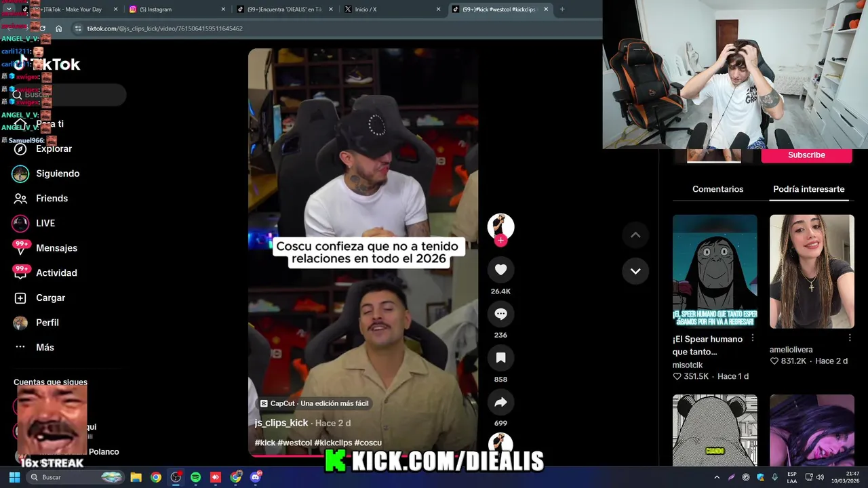This screenshot has height=488, width=868.
Task: Click the 831.2K likes on ameliolivera card
Action: point(788,361)
